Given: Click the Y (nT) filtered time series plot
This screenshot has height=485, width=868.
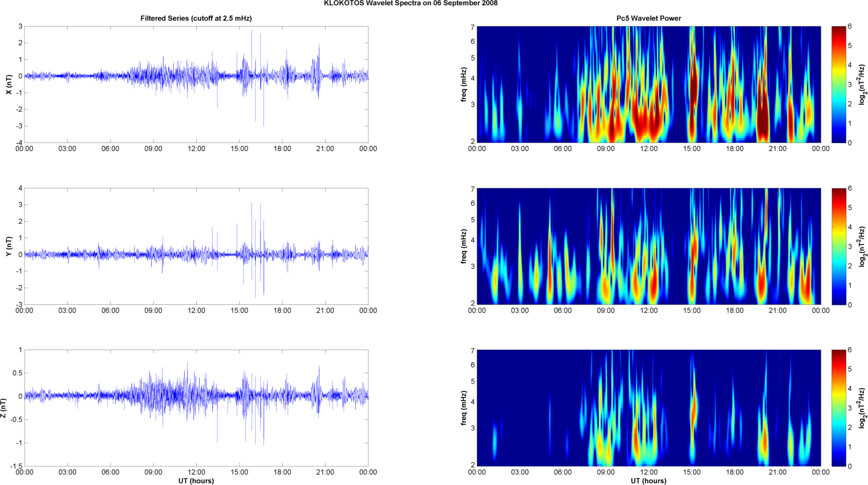Looking at the screenshot, I should click(196, 246).
